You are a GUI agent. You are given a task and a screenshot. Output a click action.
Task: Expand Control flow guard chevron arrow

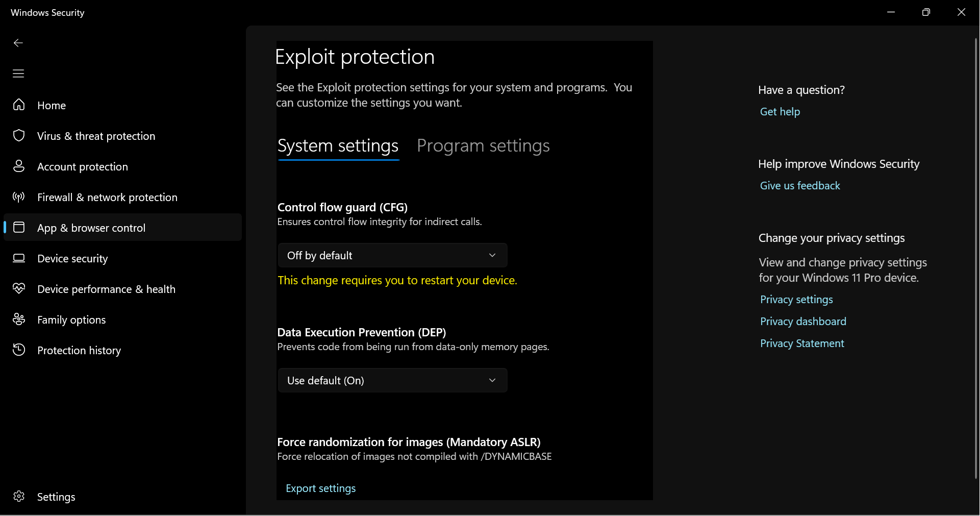pos(492,255)
